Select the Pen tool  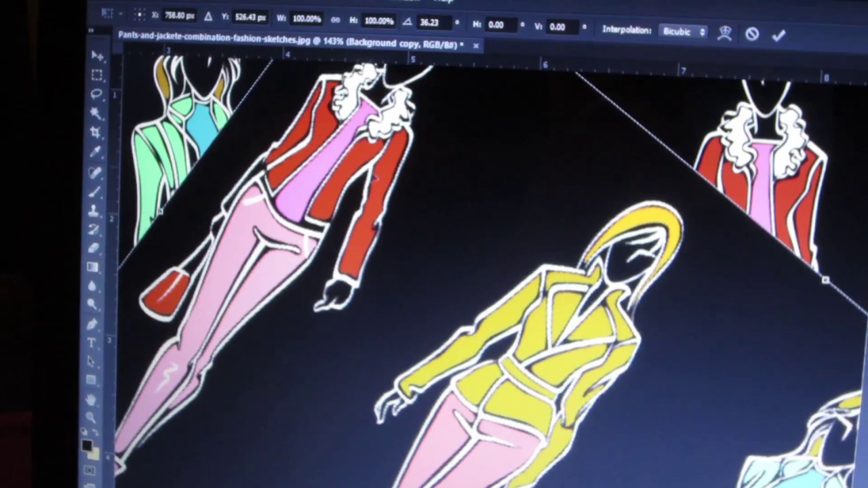coord(92,324)
